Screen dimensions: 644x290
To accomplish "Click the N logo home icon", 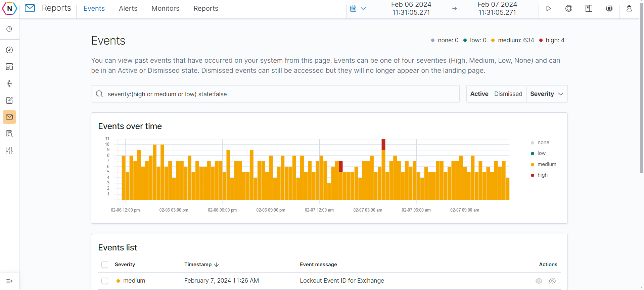I will click(9, 8).
